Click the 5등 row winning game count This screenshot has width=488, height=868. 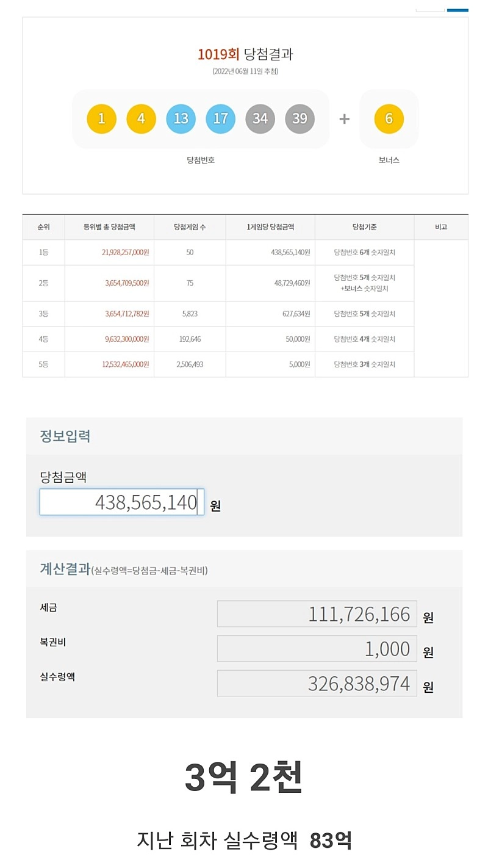point(190,364)
